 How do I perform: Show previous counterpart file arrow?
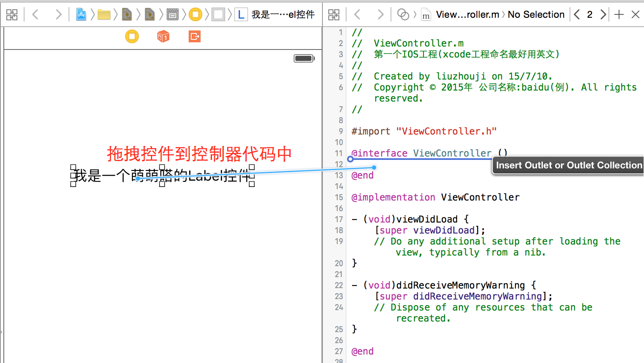coord(577,15)
